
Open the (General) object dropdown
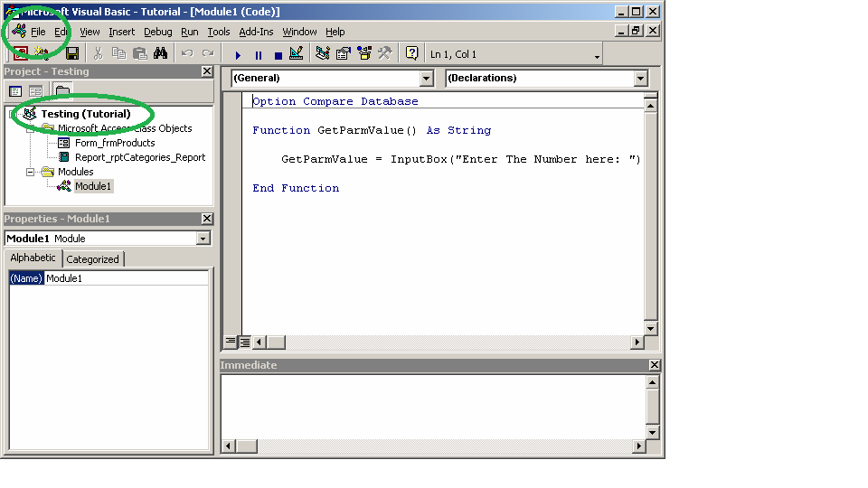point(426,79)
